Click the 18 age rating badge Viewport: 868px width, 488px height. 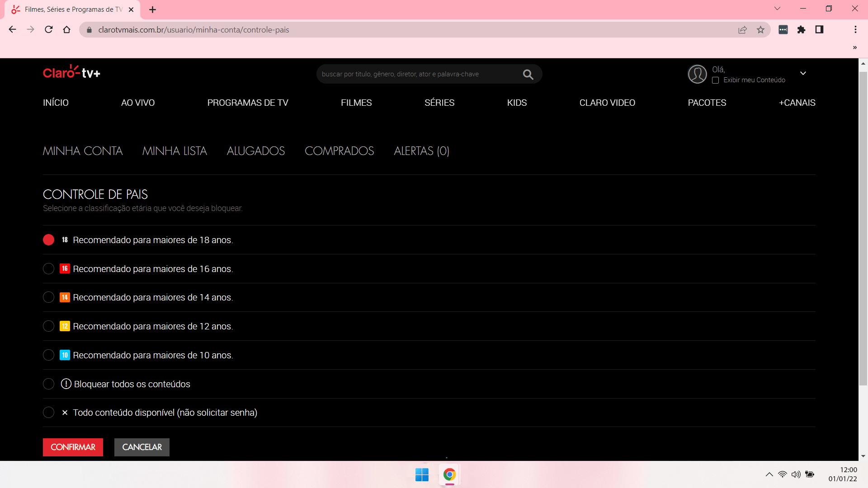65,240
